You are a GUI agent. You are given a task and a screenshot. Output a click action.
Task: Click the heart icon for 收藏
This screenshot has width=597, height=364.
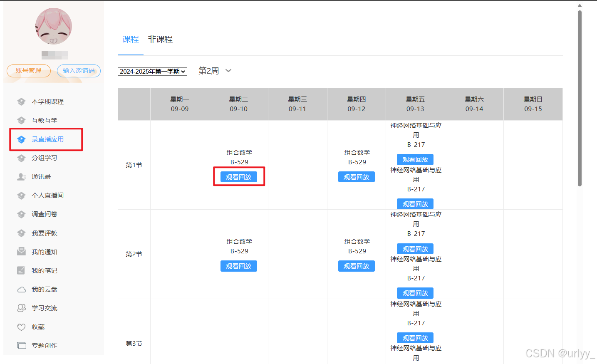click(21, 327)
